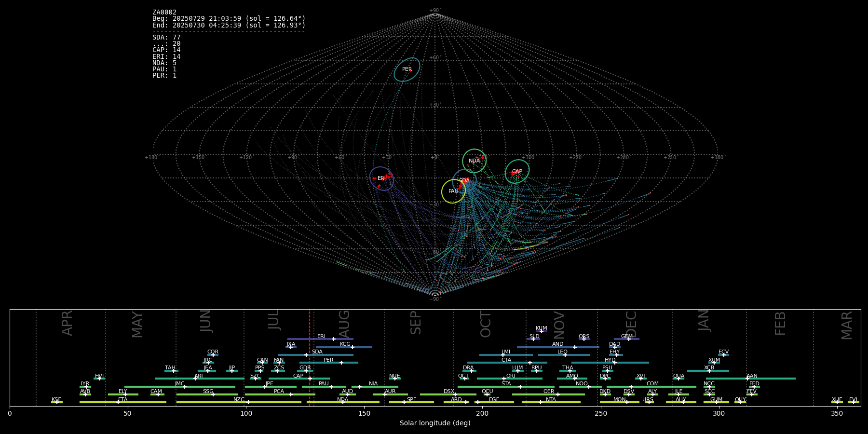Click the PAU: 1 count line
The image size is (868, 434).
(x=164, y=69)
